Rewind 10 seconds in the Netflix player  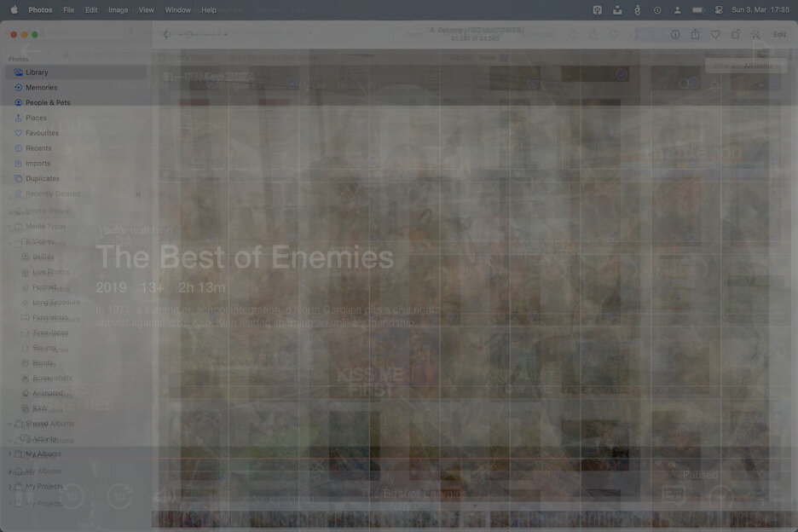pyautogui.click(x=72, y=496)
